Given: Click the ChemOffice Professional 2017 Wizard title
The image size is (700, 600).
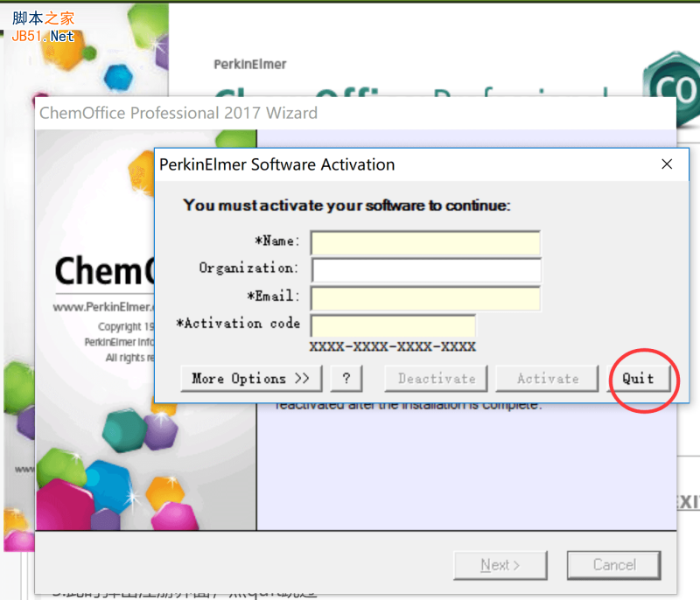Looking at the screenshot, I should [x=178, y=113].
